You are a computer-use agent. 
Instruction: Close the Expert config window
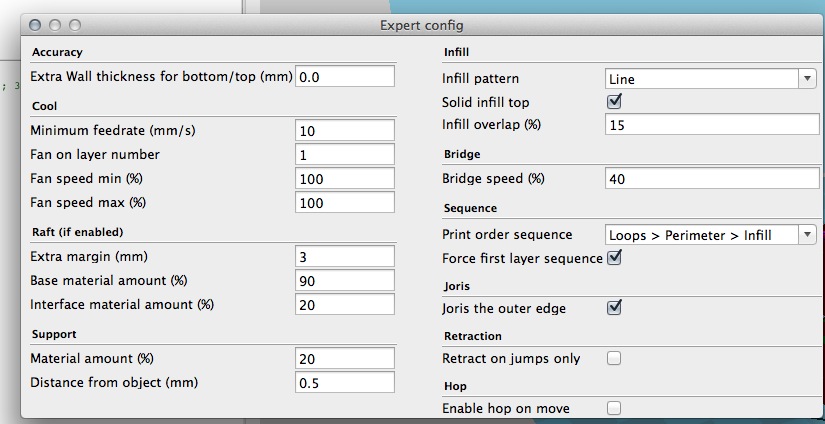(x=36, y=24)
